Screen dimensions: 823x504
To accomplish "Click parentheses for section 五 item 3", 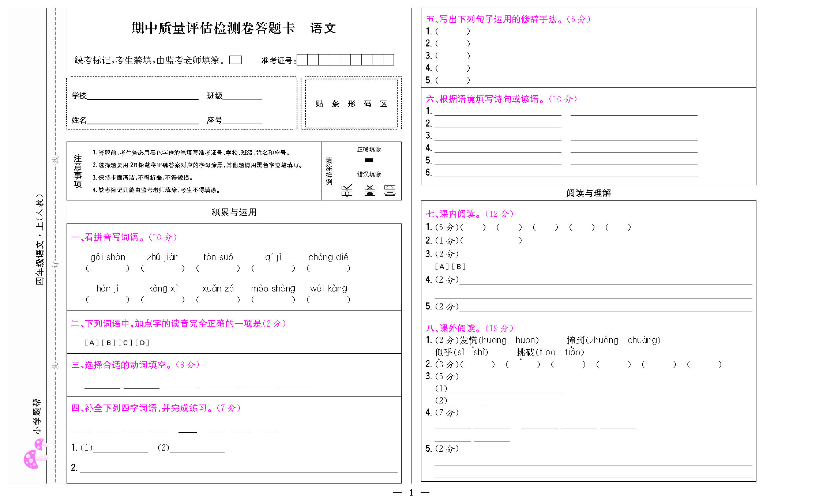I will tap(452, 56).
